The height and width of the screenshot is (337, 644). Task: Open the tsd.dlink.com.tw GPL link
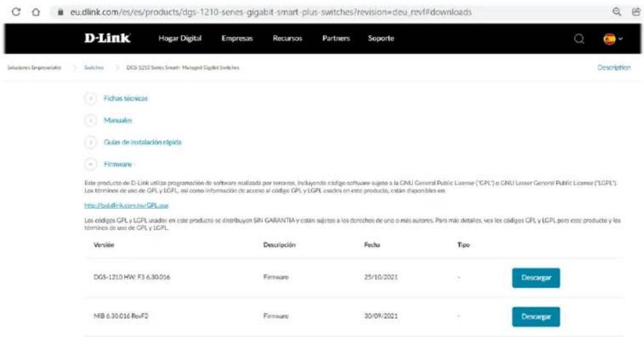click(127, 206)
